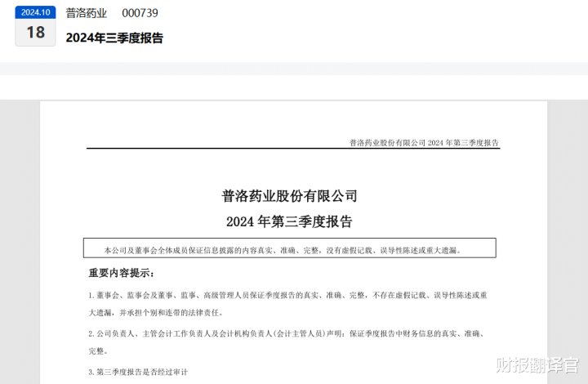Screen dimensions: 588x384
Task: Select stock code 000739
Action: pyautogui.click(x=140, y=13)
